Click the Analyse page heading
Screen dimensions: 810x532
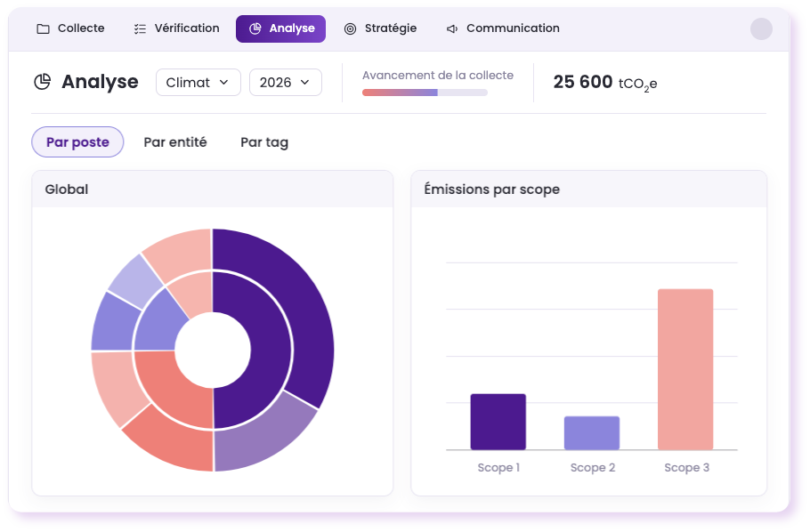[x=101, y=82]
